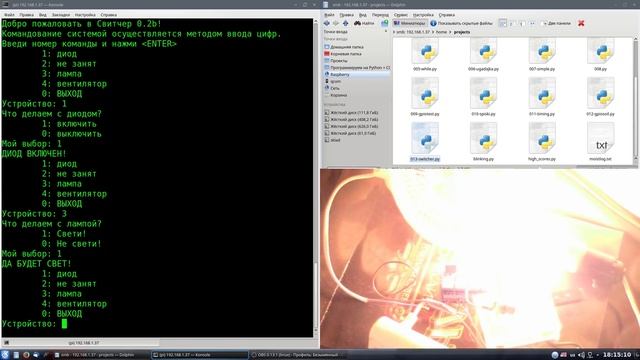The width and height of the screenshot is (640, 360).
Task: Click terminal input at Устройство prompt
Action: [64, 324]
